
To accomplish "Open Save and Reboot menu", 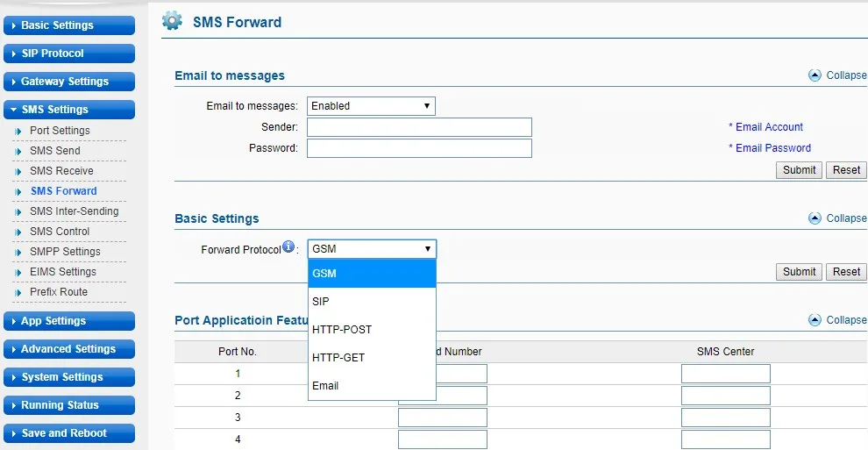I will point(69,433).
